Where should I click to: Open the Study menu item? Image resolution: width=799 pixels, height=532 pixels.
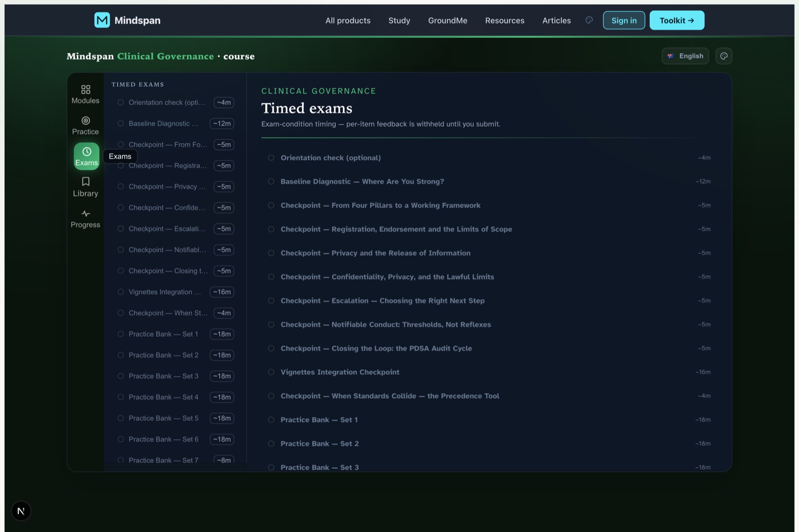(399, 20)
